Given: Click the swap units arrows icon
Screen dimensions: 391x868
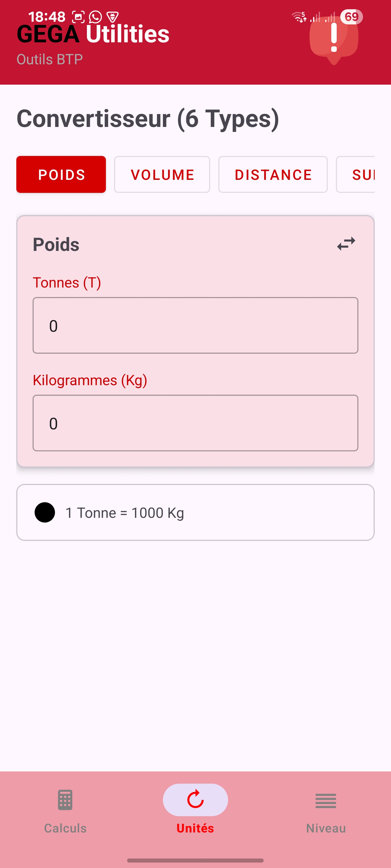Looking at the screenshot, I should [346, 244].
